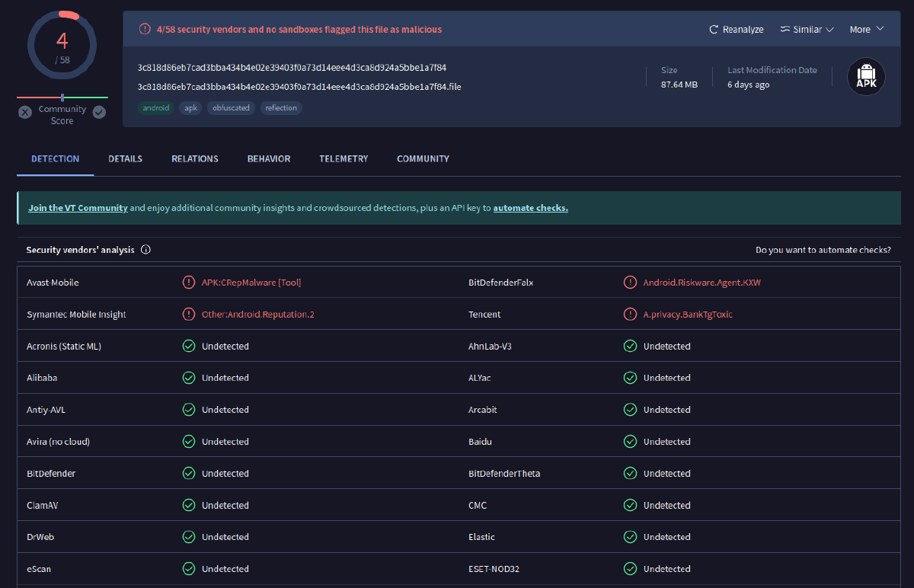
Task: Click the green check icon for Avira (no cloud)
Action: 188,442
